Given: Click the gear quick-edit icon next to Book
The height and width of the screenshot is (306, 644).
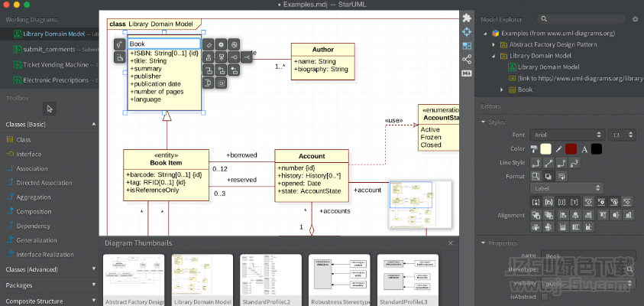Looking at the screenshot, I should 222,44.
